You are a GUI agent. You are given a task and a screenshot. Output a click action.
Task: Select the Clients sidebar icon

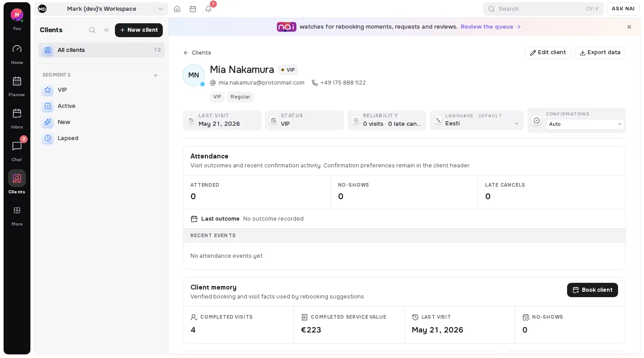(x=17, y=178)
